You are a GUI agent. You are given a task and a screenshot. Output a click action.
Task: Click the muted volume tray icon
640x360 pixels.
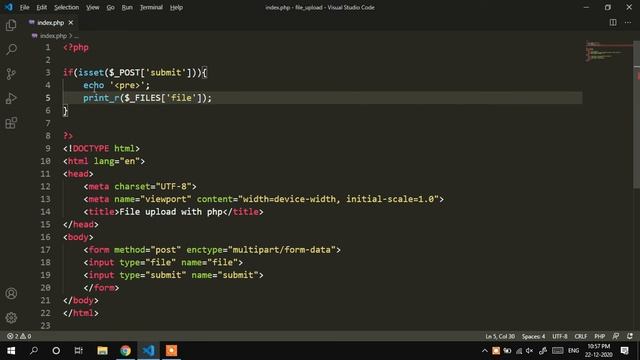pyautogui.click(x=530, y=351)
